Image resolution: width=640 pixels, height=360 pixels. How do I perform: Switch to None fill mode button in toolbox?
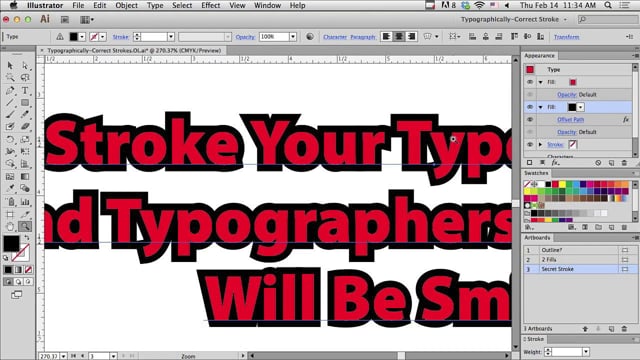pos(28,270)
